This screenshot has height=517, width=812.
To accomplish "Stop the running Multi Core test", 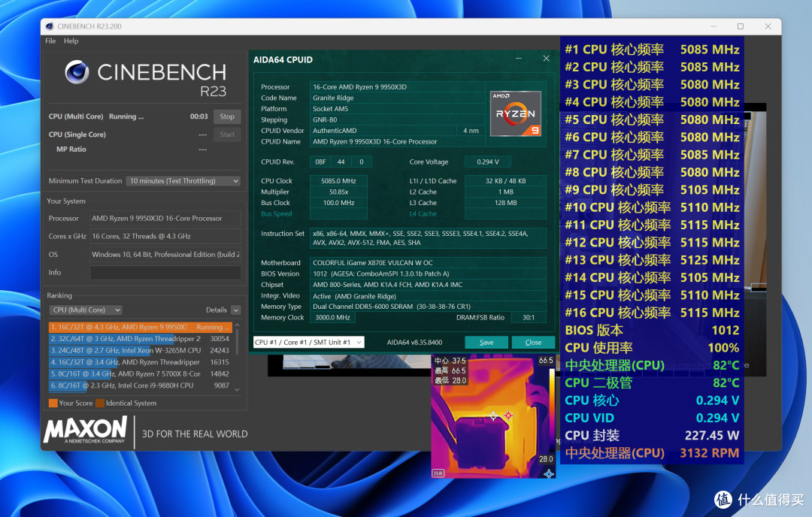I will (227, 116).
